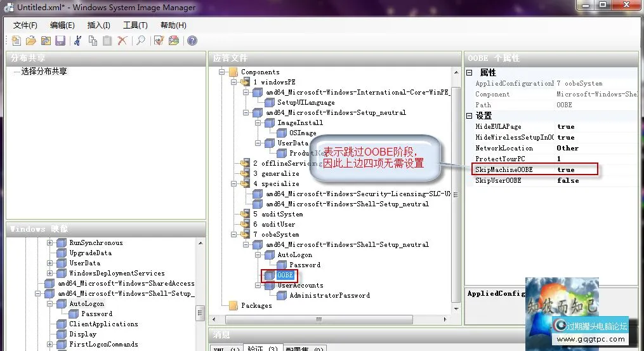Image resolution: width=644 pixels, height=351 pixels.
Task: Click answer file vertical scrollbar down arrow
Action: 456,308
